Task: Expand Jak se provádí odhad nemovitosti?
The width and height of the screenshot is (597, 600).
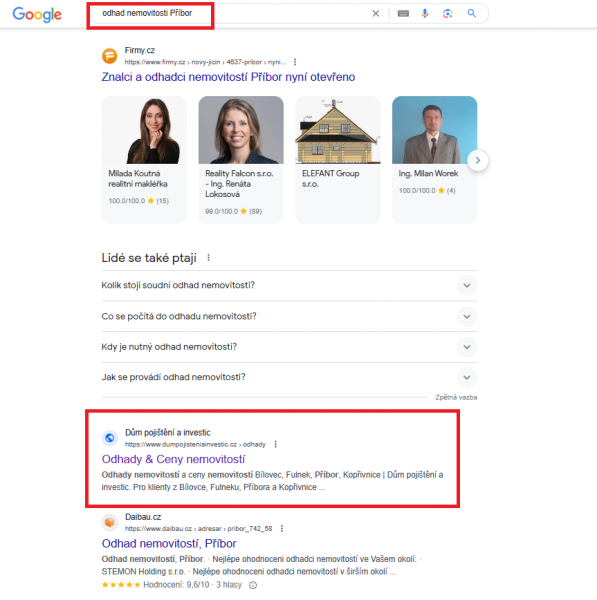Action: click(x=289, y=377)
